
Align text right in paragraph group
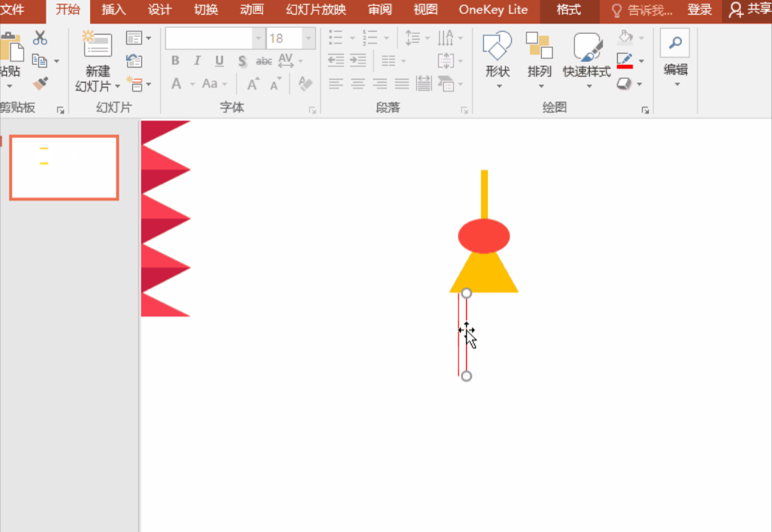tap(380, 84)
